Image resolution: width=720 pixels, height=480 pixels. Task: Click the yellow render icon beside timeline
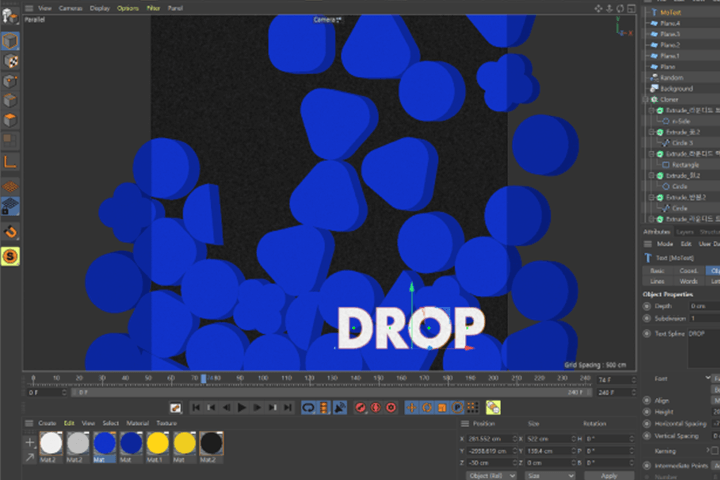click(x=493, y=407)
